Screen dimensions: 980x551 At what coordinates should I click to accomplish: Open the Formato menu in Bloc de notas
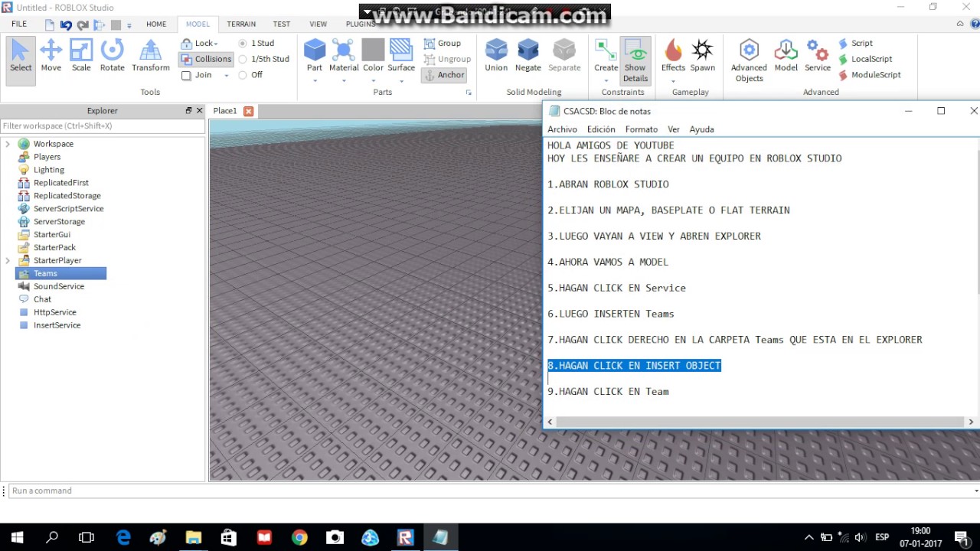[x=642, y=129]
